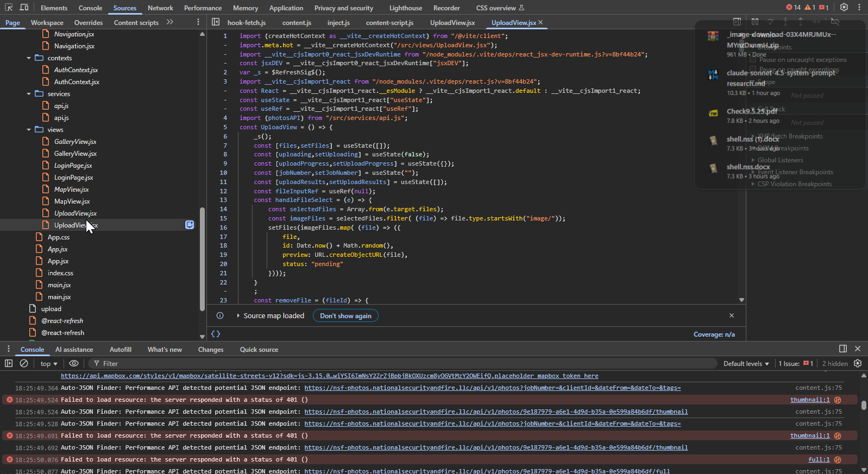Create live expression using eye icon
Viewport: 868px width, 474px height.
(x=74, y=363)
